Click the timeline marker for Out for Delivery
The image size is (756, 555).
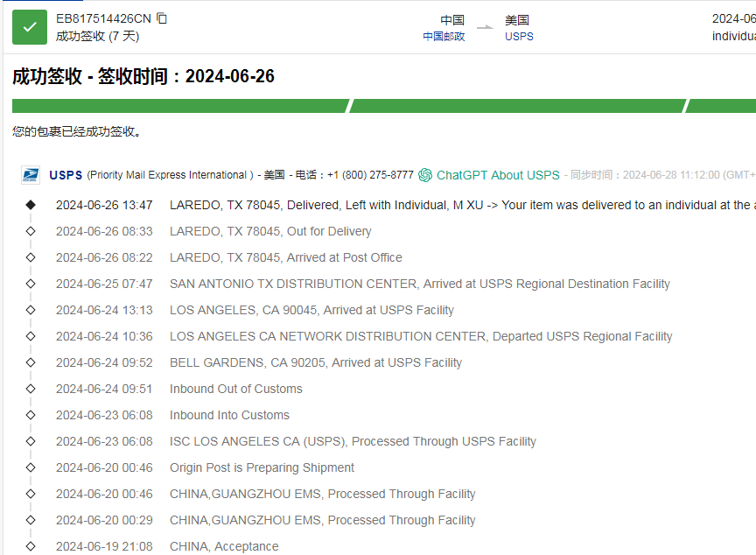tap(31, 231)
